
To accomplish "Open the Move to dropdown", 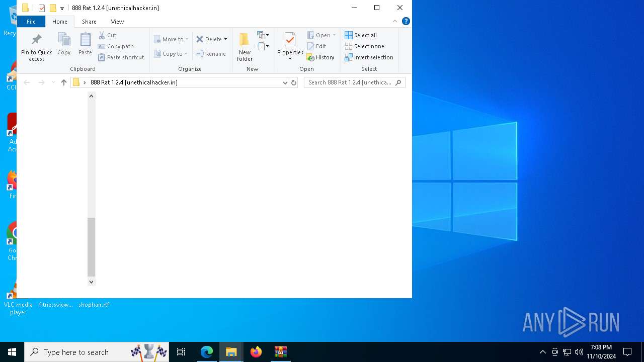I will [x=171, y=39].
